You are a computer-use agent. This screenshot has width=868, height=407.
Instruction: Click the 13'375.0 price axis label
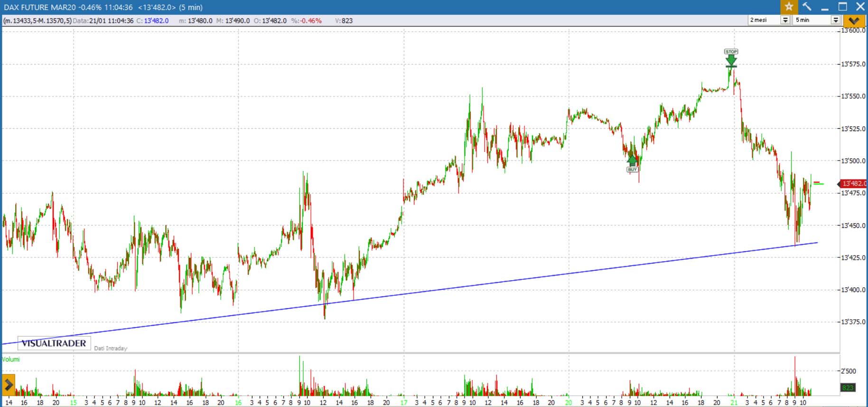pos(853,322)
